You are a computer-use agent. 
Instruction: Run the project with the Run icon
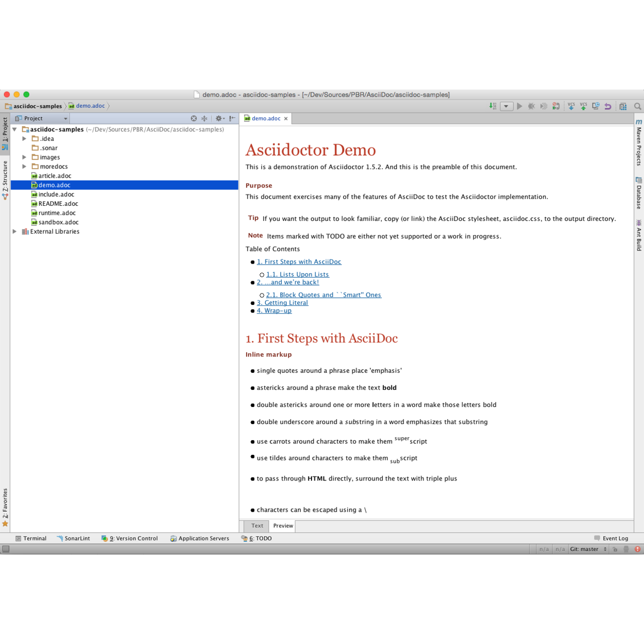pyautogui.click(x=519, y=106)
